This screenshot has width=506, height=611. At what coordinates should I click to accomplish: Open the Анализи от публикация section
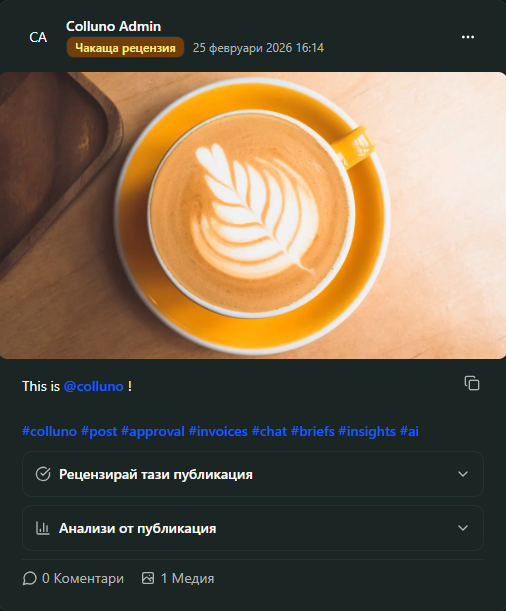pyautogui.click(x=253, y=528)
